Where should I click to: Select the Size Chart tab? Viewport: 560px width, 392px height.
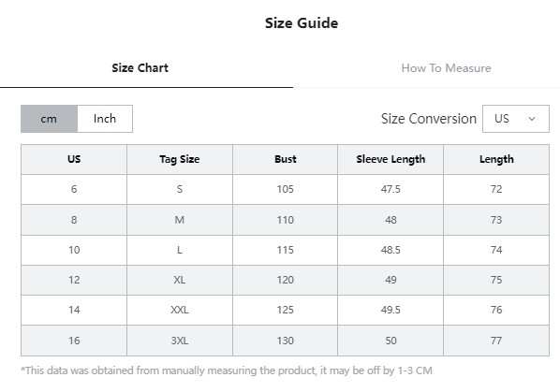pos(140,67)
